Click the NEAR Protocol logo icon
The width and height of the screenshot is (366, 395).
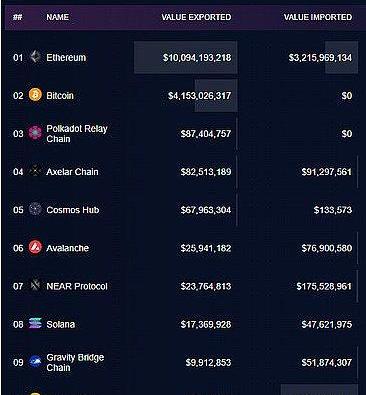35,285
